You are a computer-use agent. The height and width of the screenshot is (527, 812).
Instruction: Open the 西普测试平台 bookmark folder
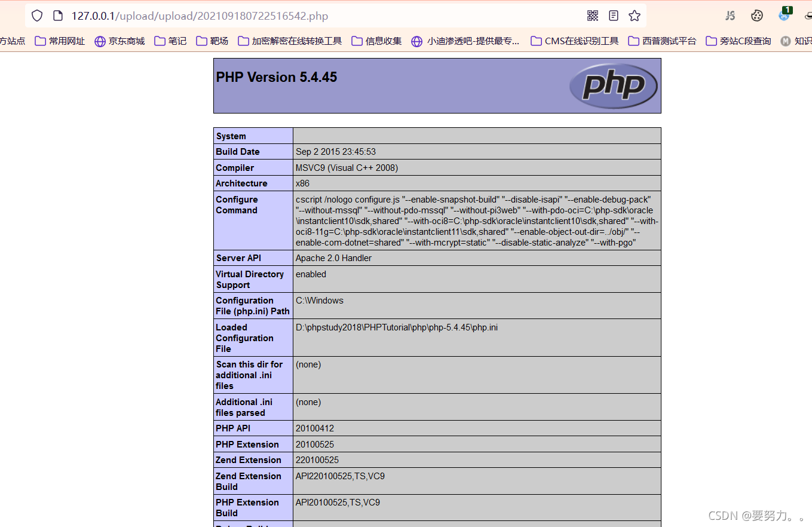[x=662, y=41]
